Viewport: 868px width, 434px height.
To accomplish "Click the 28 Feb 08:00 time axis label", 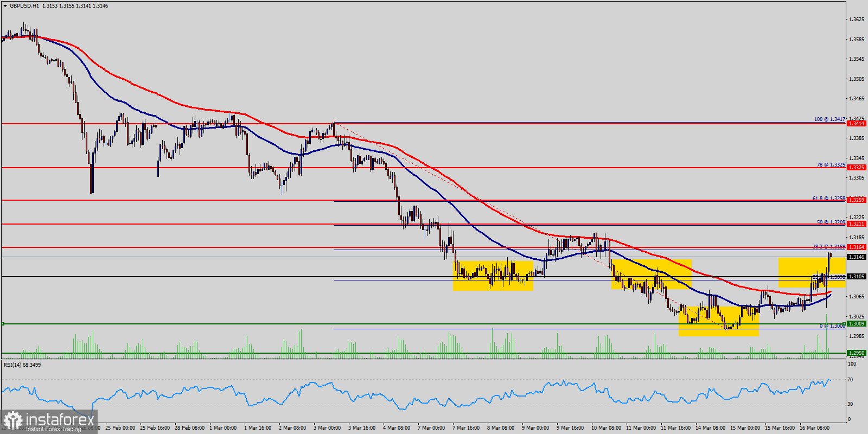I will [189, 428].
